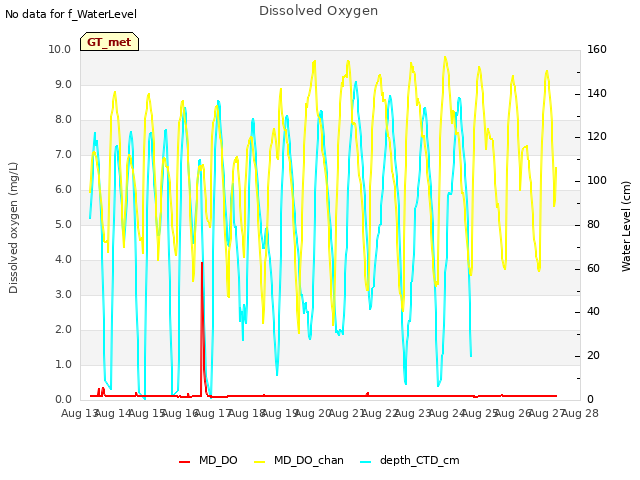Click the 160 right axis tick label
The height and width of the screenshot is (480, 640).
(x=597, y=49)
